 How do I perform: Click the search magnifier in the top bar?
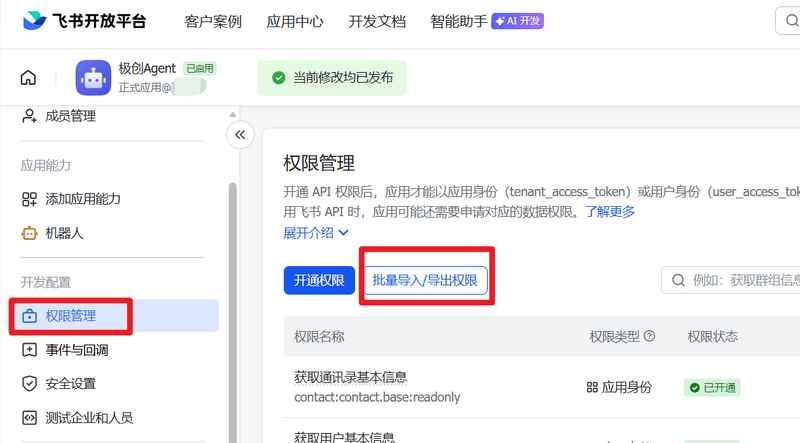point(792,21)
